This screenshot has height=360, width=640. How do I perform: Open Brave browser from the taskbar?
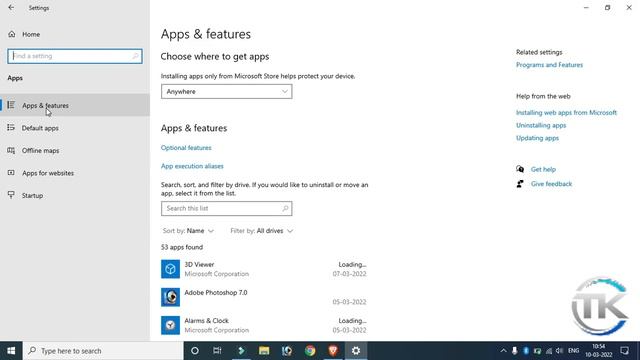click(x=333, y=351)
